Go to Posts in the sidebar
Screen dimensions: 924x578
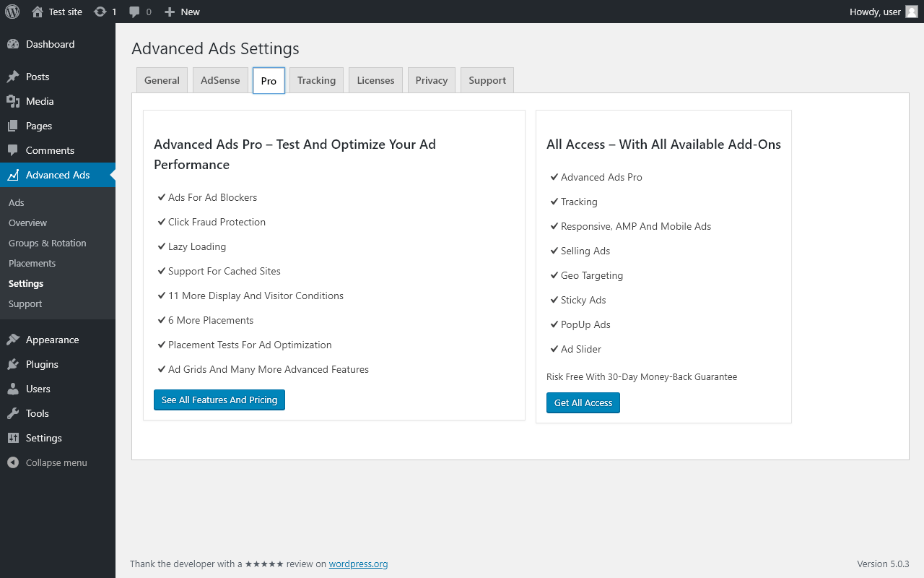click(38, 77)
